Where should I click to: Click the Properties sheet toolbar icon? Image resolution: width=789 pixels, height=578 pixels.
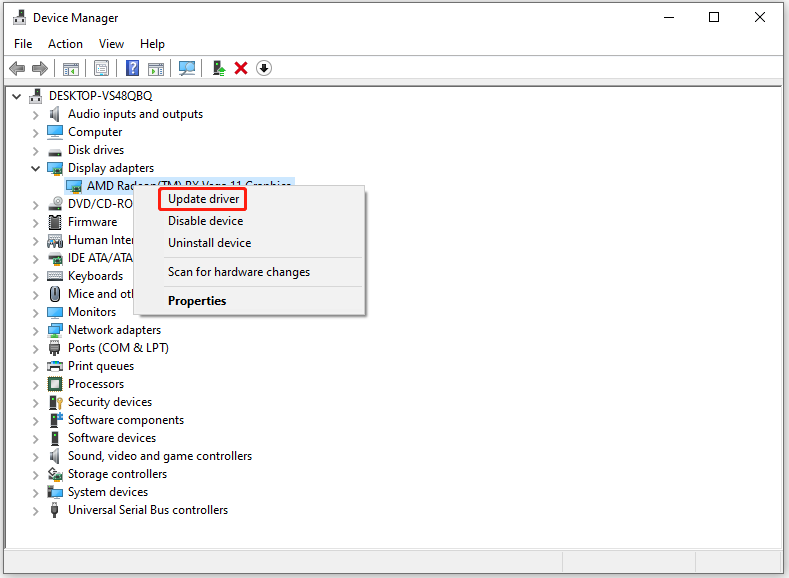(101, 68)
